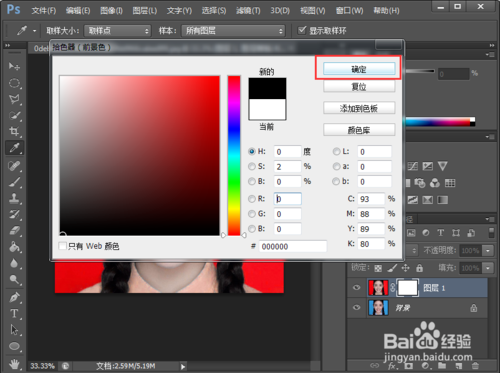Select the S saturation radio button
Viewport: 500px width, 373px height.
[252, 166]
